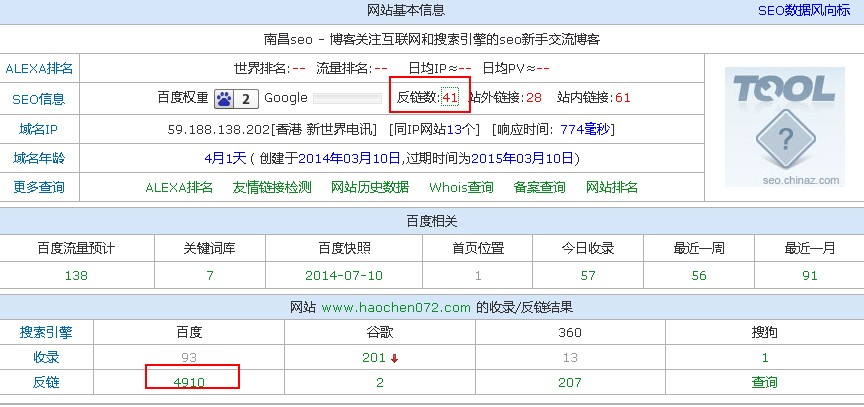Click the 360 column header

click(570, 333)
